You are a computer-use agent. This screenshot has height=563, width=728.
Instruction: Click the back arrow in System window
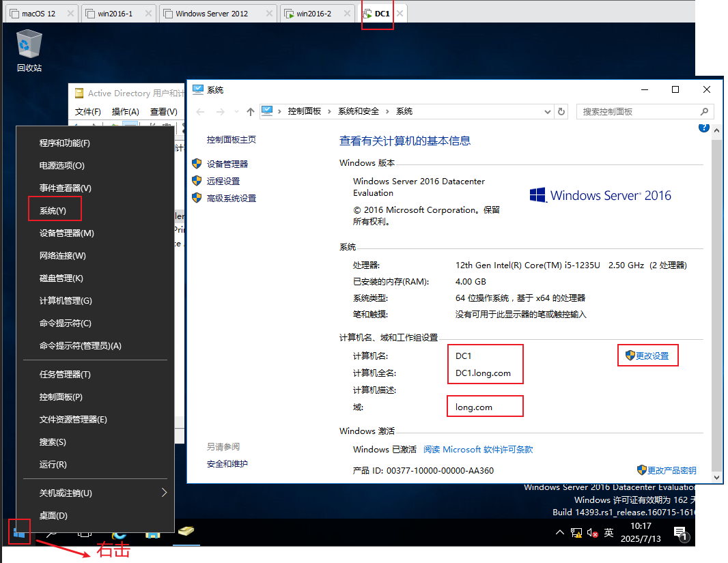pos(201,112)
